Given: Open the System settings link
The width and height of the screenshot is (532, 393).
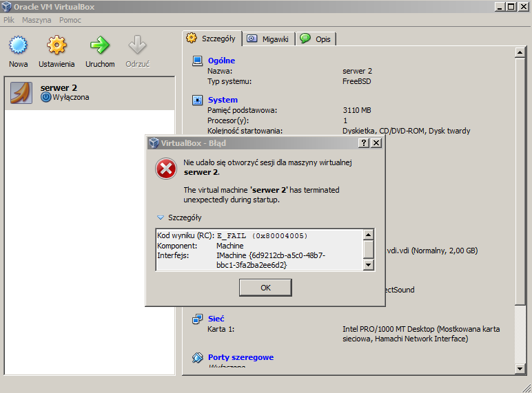Looking at the screenshot, I should (223, 100).
